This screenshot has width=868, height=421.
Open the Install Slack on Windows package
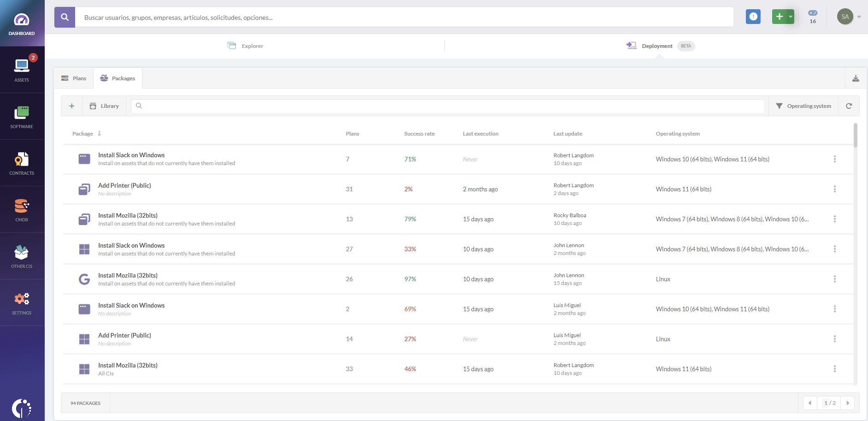tap(131, 155)
